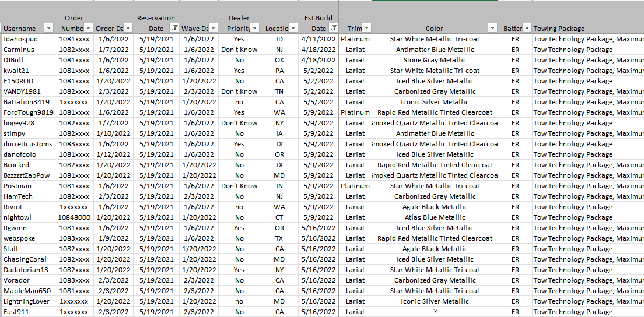Open the Color column filter dropdown
The width and height of the screenshot is (644, 317).
pos(492,29)
